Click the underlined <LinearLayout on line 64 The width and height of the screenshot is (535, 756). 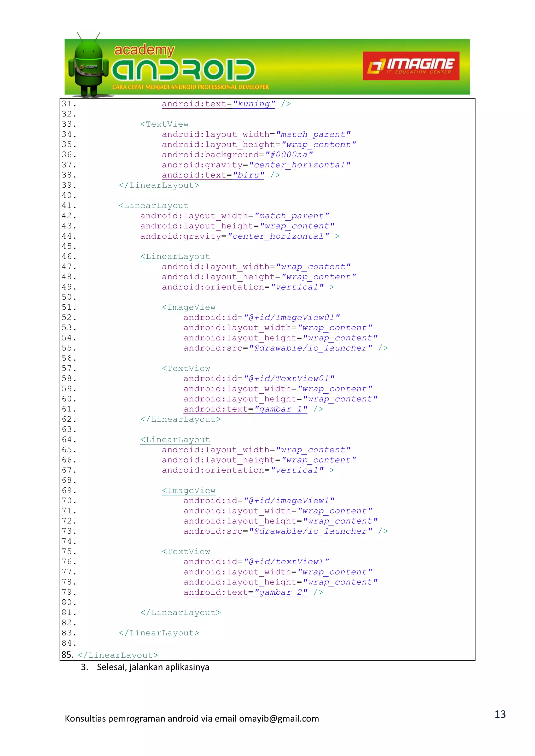click(x=175, y=440)
